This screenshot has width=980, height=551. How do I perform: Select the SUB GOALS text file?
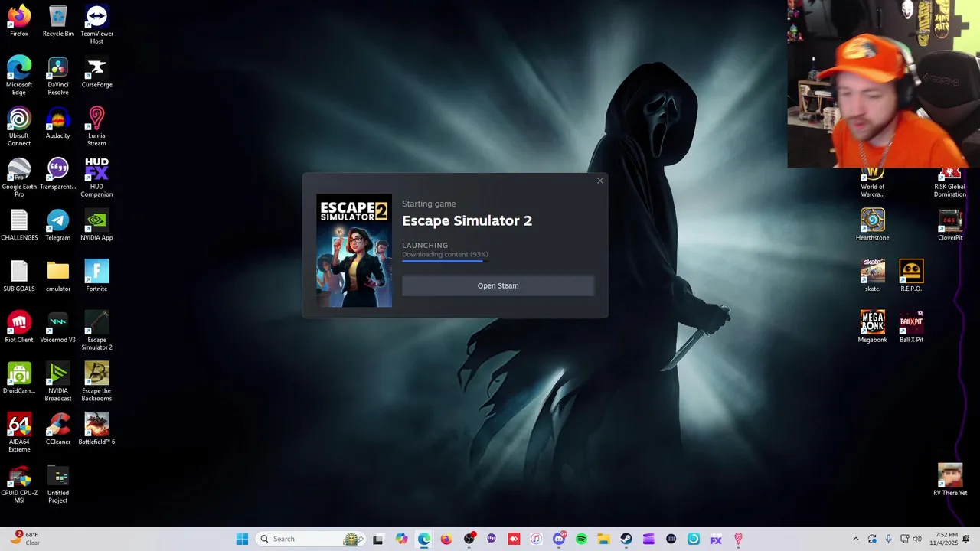coord(19,275)
